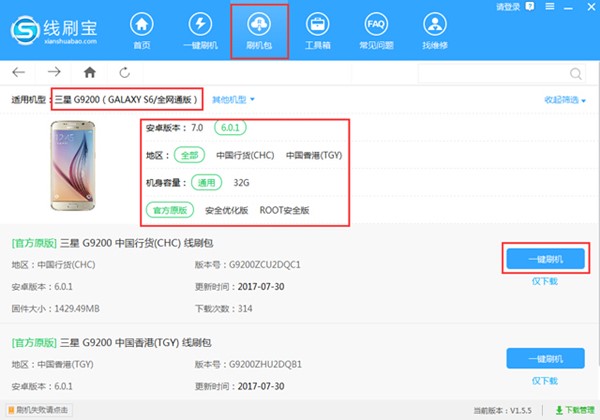The height and width of the screenshot is (420, 600).
Task: Click the 当前版本 V1.5.5 version text
Action: (x=502, y=411)
